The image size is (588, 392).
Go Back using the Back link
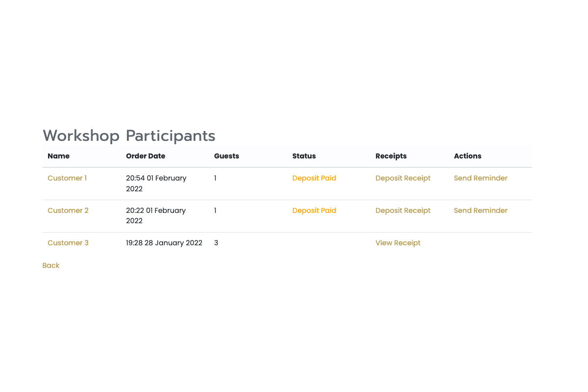click(51, 265)
